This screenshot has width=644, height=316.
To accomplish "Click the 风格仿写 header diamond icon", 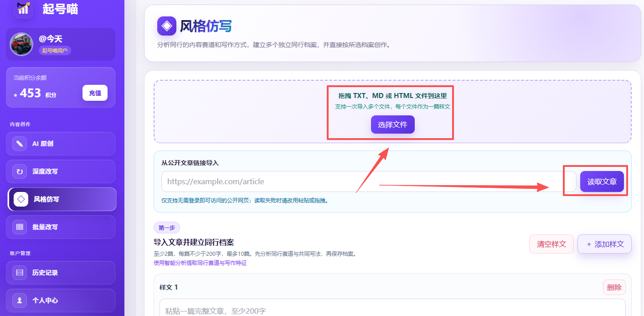I will 167,26.
